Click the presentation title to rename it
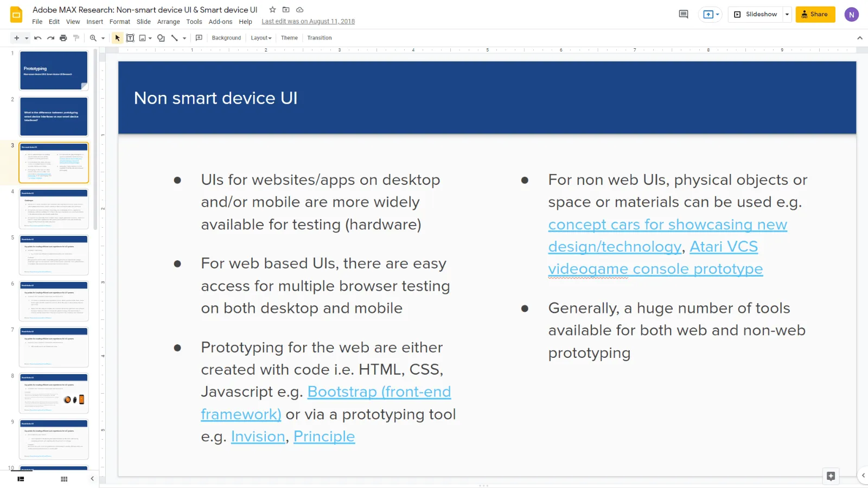Viewport: 868px width, 488px height. click(x=145, y=10)
